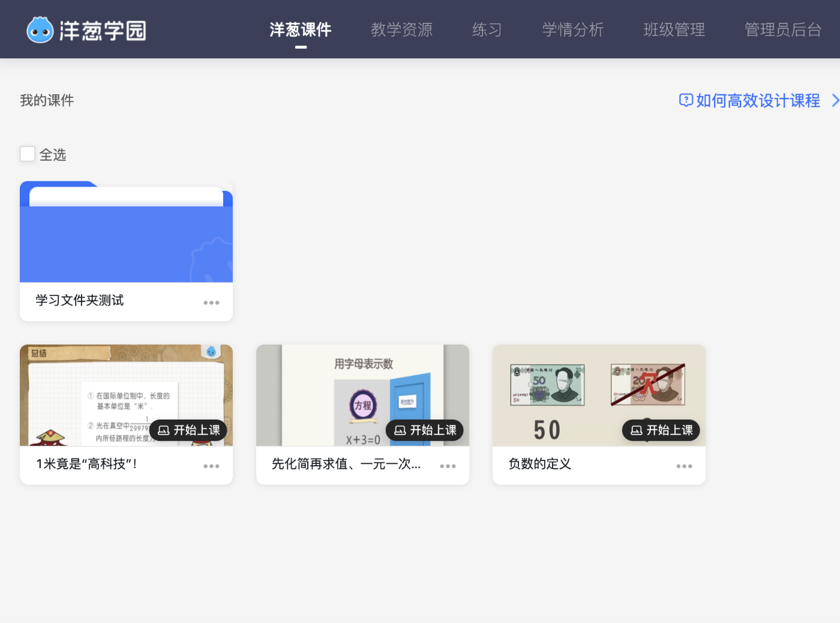
Task: Open the 管理员后台 tab
Action: coord(782,30)
